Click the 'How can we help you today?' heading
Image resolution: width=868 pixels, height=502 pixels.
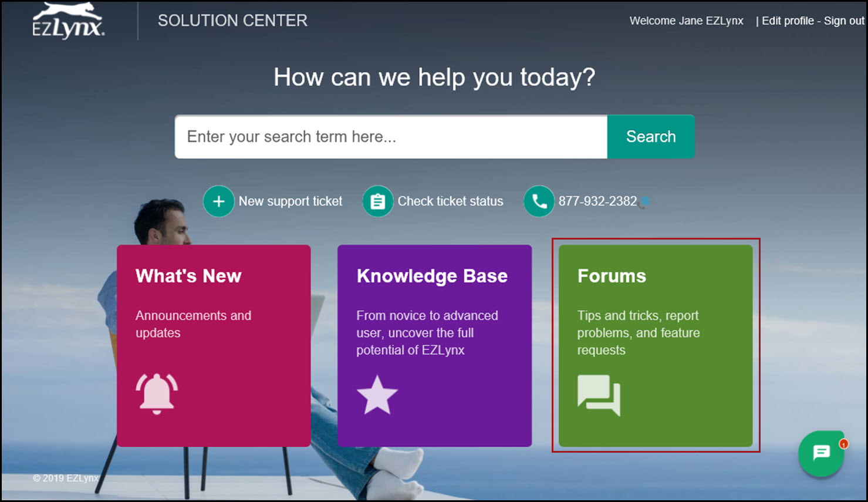[434, 78]
